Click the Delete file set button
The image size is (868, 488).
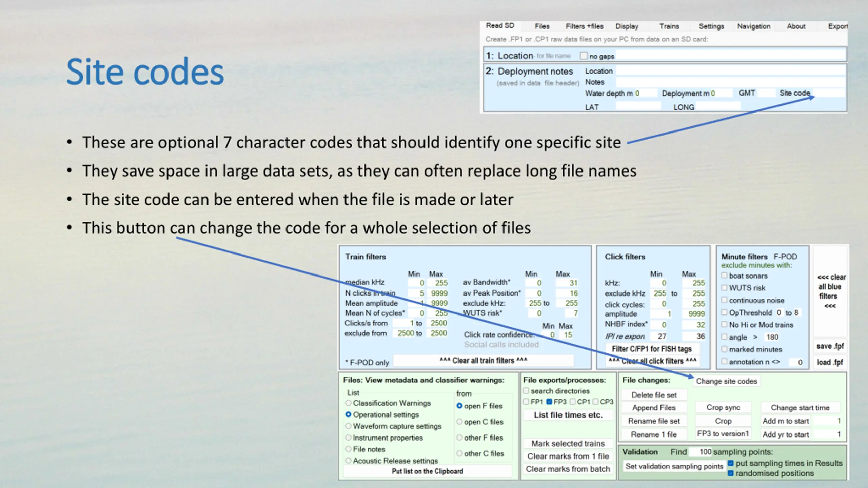(x=654, y=395)
